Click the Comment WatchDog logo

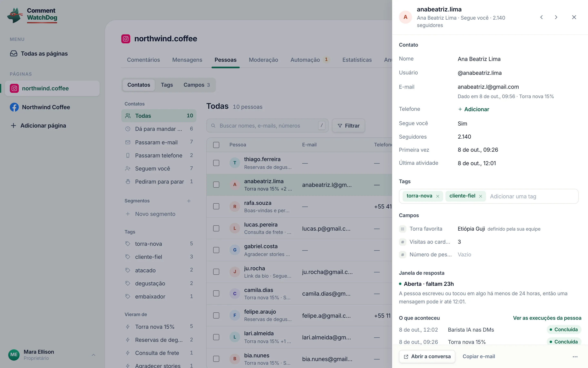[x=32, y=15]
